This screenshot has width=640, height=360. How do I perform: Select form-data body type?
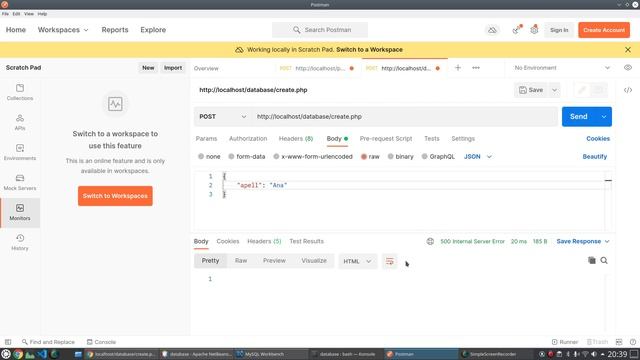pyautogui.click(x=247, y=157)
